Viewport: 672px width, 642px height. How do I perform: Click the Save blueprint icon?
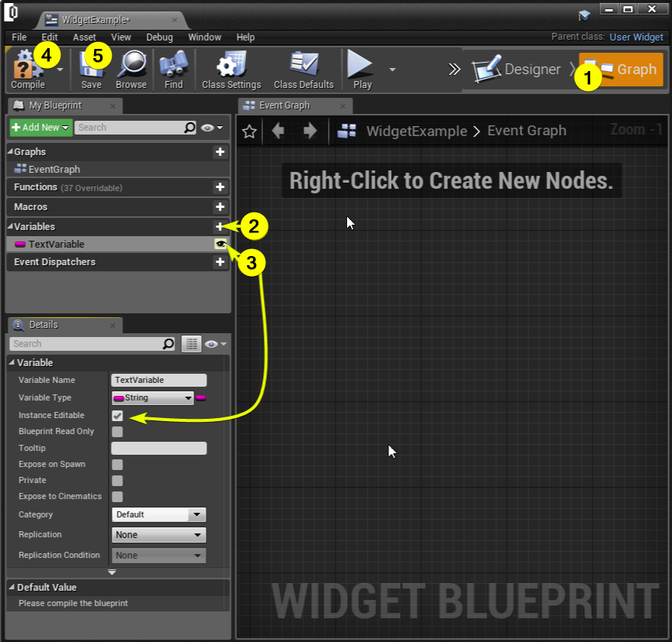pyautogui.click(x=91, y=67)
